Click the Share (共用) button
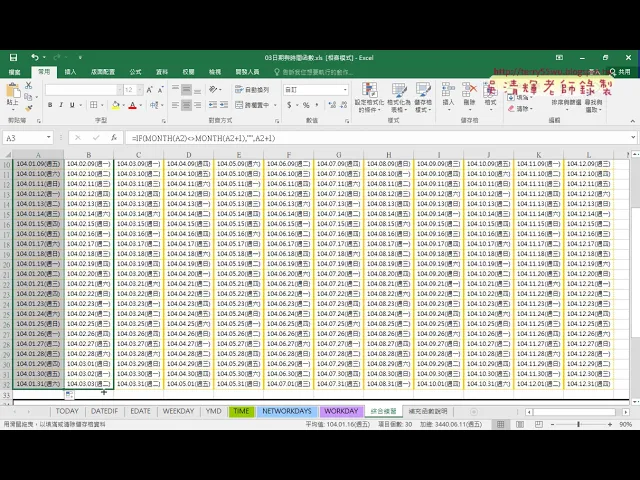 click(x=620, y=72)
